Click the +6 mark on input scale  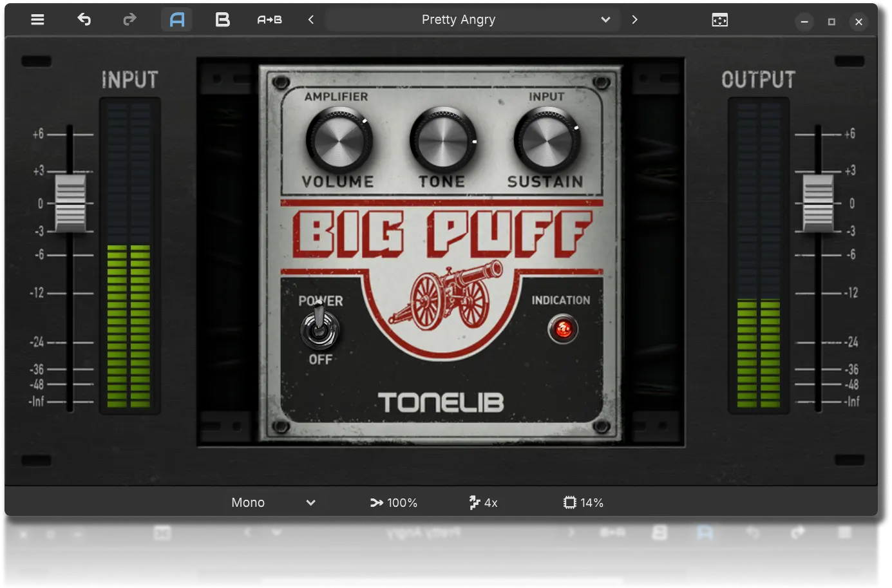(x=38, y=134)
